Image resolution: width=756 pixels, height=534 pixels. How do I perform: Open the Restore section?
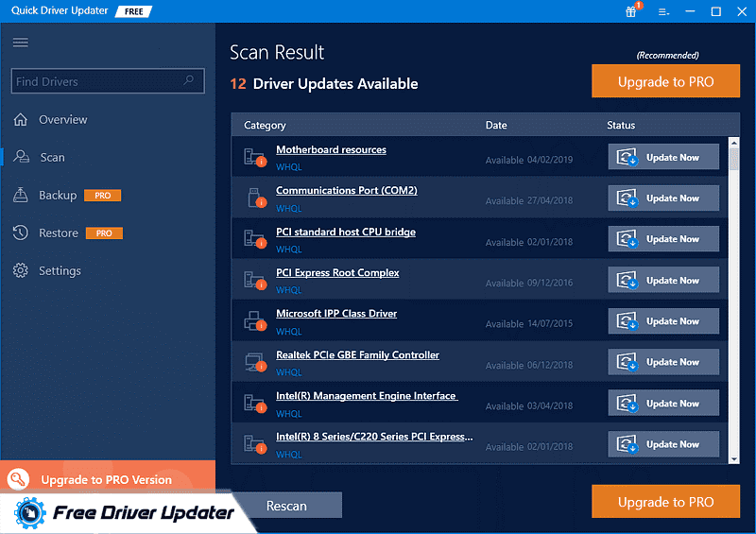pyautogui.click(x=59, y=233)
